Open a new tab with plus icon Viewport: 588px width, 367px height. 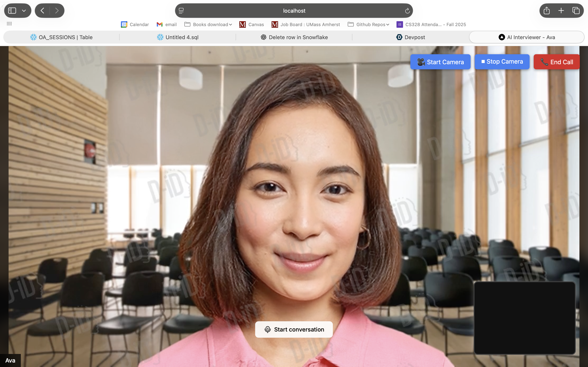click(561, 11)
